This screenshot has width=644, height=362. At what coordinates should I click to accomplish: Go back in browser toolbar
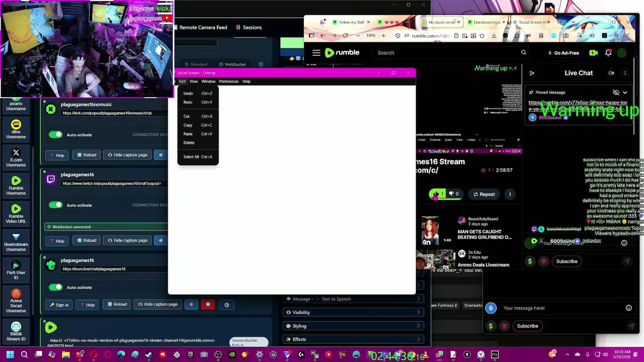point(323,36)
